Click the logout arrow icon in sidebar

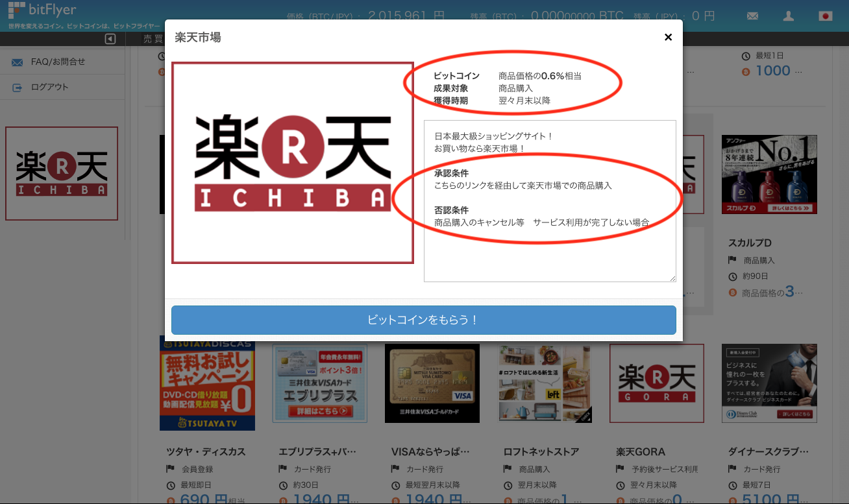click(x=18, y=87)
